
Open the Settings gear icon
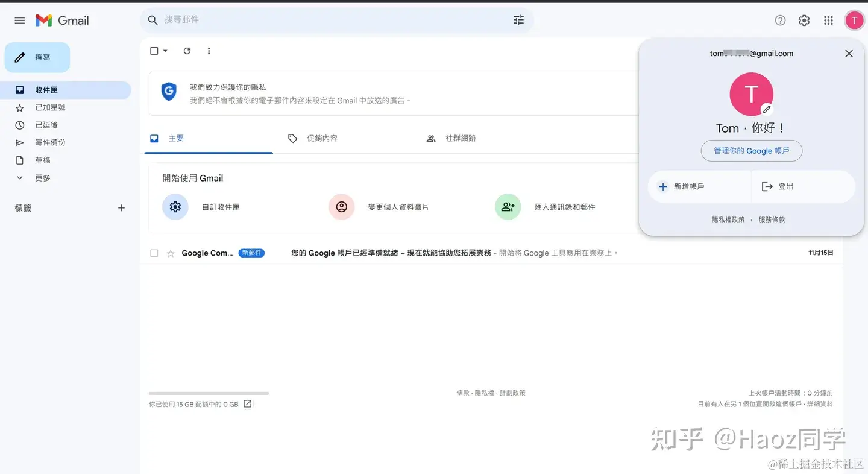(x=804, y=21)
